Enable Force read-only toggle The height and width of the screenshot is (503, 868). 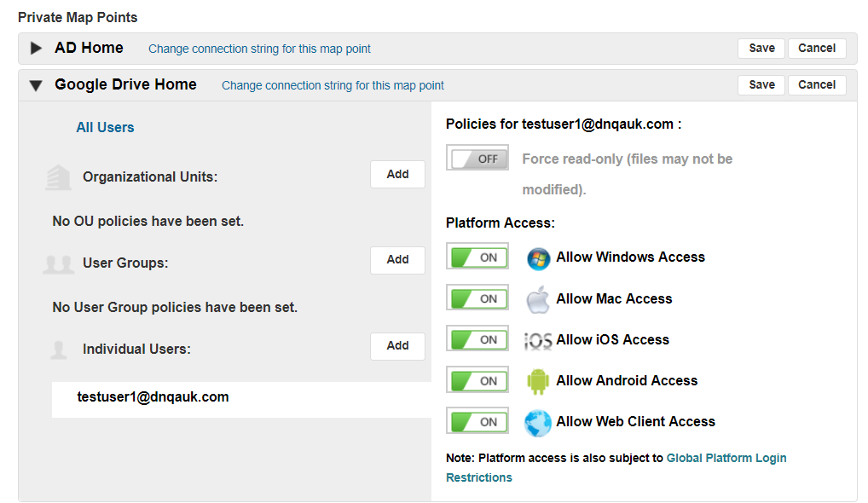pos(477,159)
